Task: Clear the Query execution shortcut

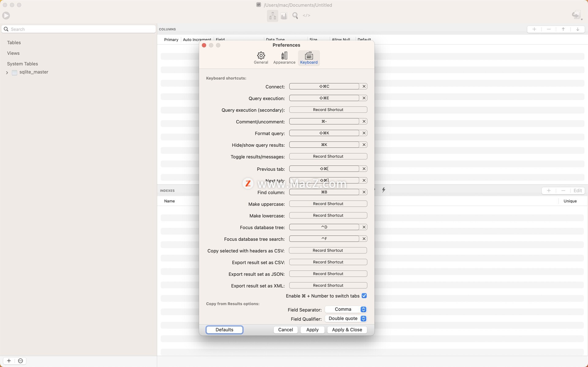Action: [x=364, y=98]
